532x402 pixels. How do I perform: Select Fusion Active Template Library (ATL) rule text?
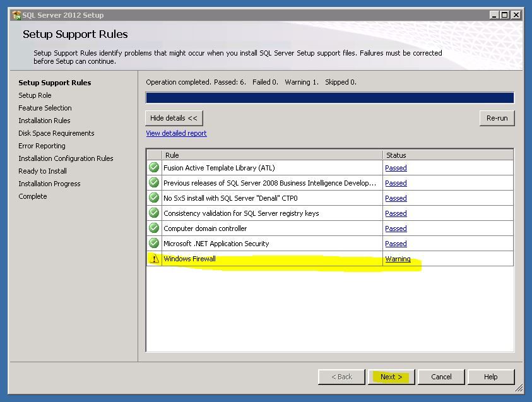coord(219,168)
